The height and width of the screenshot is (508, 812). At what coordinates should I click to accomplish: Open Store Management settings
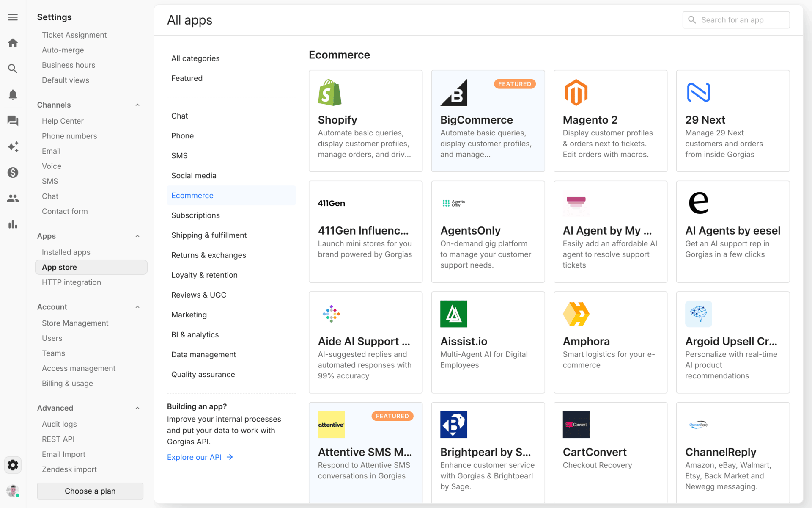tap(91, 323)
